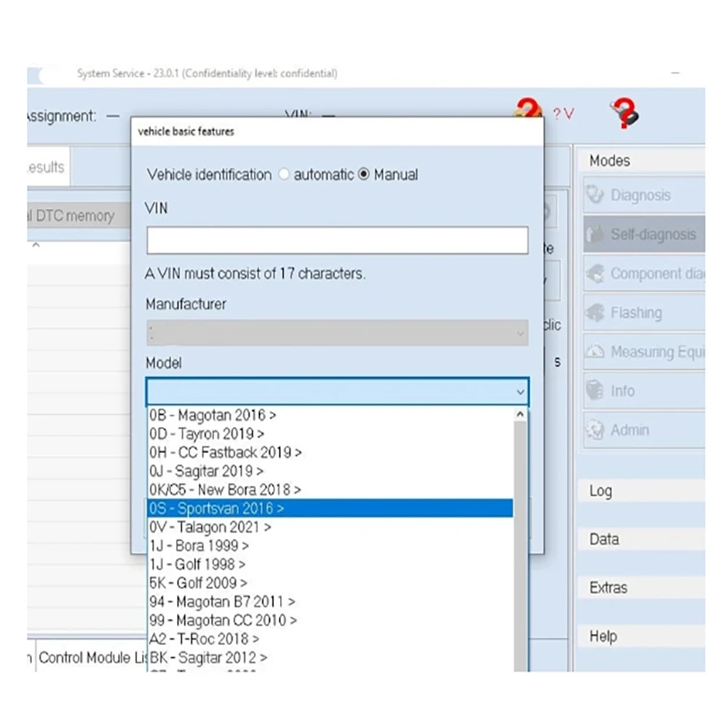Choose 94 - Magotan B7 2011 model
Screen dimensions: 728x728
coord(330,602)
